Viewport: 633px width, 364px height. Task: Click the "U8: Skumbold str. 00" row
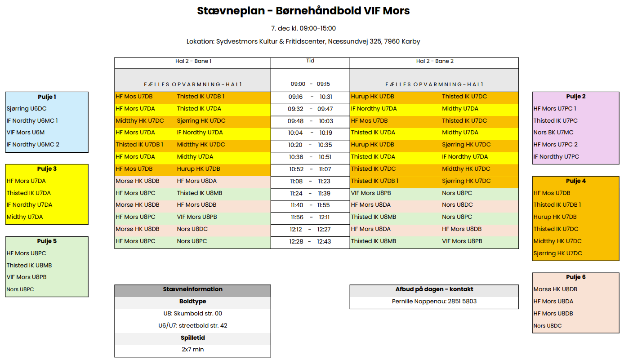point(192,314)
